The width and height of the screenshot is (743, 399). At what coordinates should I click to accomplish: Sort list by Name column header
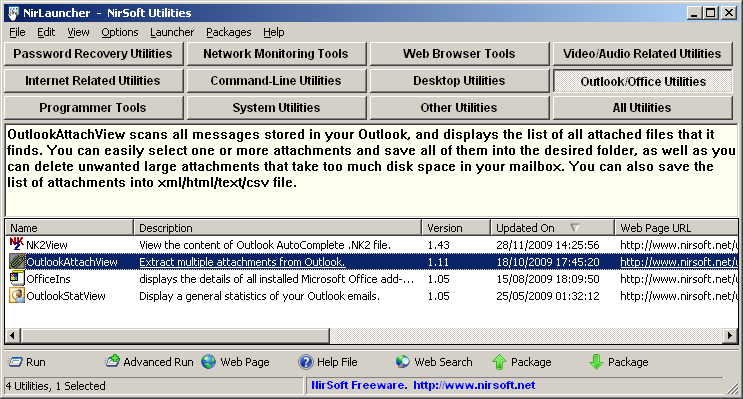(x=69, y=228)
